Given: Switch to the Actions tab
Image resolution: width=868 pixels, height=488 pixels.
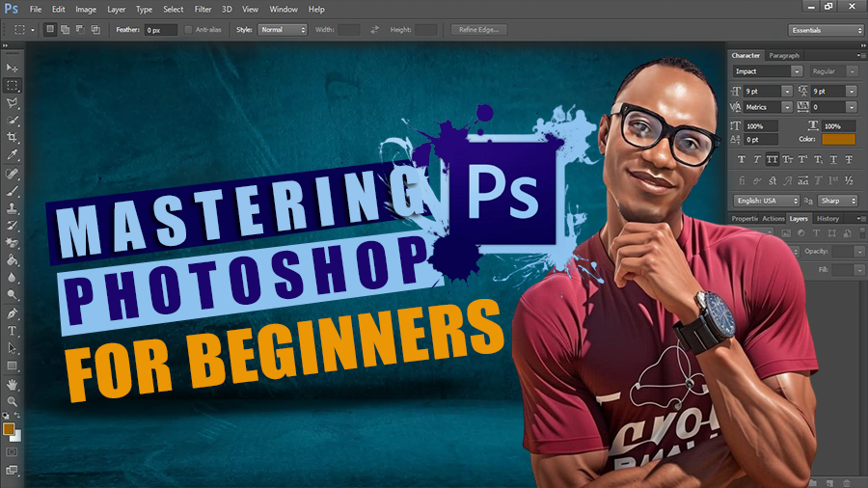Looking at the screenshot, I should tap(773, 219).
